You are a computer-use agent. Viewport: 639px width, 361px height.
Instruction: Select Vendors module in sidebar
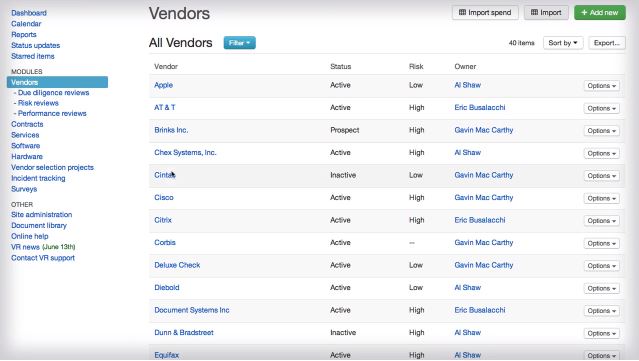click(x=57, y=82)
